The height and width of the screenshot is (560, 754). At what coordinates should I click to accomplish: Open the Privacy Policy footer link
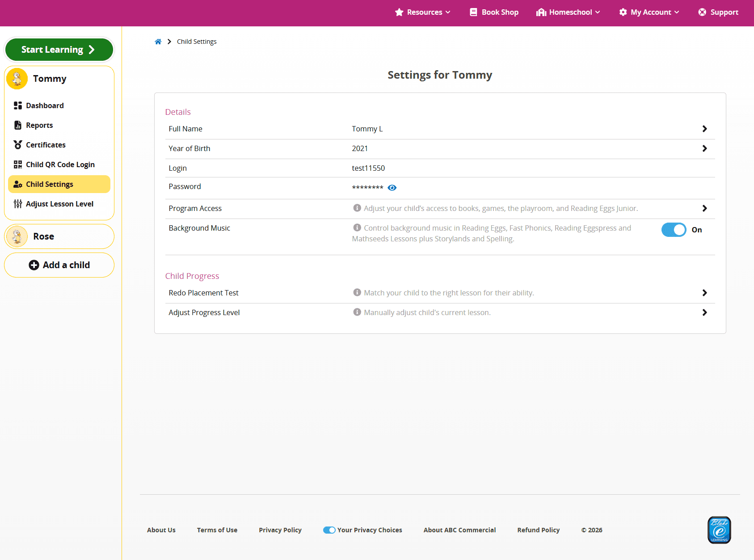coord(280,530)
